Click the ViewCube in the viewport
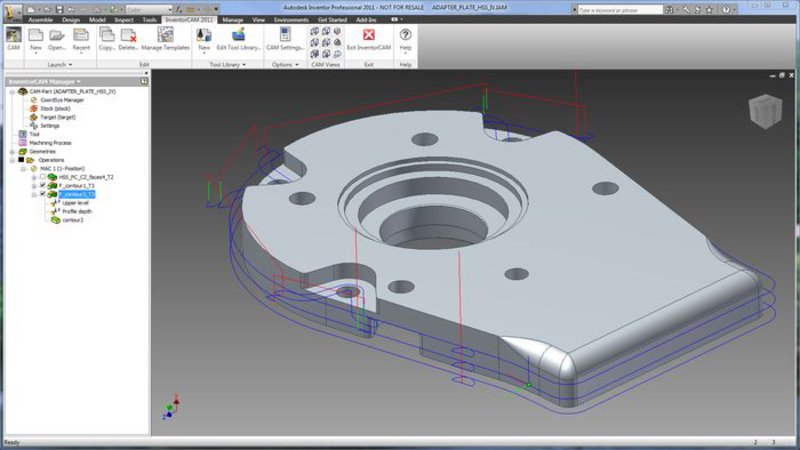Viewport: 800px width, 450px height. (763, 111)
